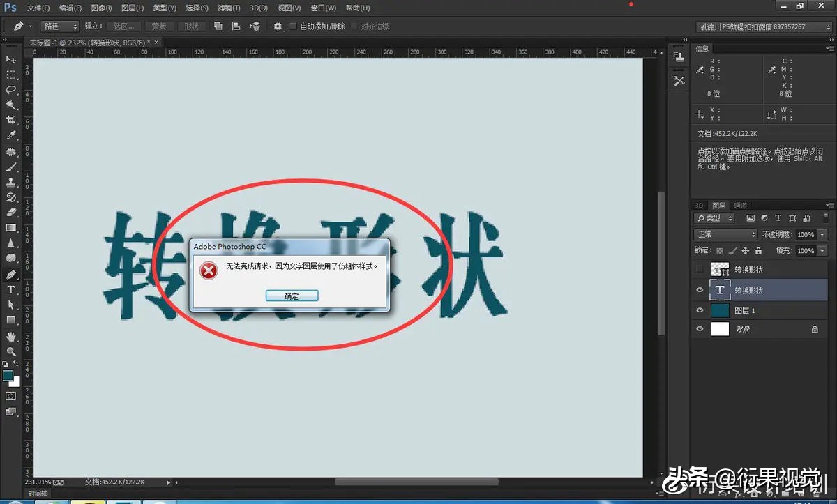Select the 转换形状 text layer thumbnail
Viewport: 837px width, 504px height.
coord(720,290)
